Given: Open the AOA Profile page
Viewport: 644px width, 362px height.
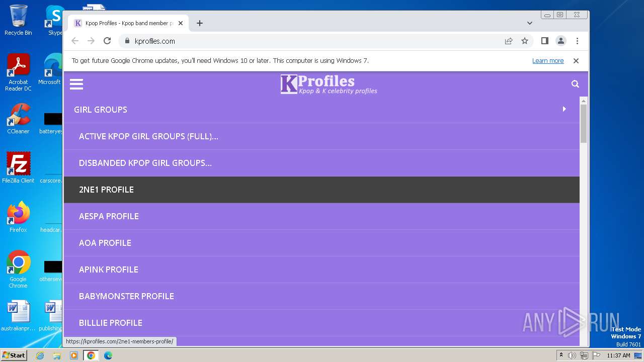Looking at the screenshot, I should (321, 243).
